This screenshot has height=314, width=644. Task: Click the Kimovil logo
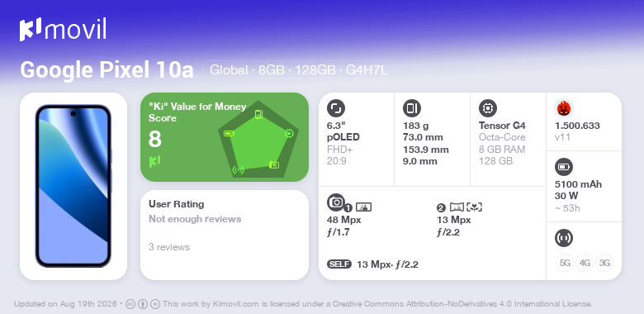pyautogui.click(x=63, y=29)
